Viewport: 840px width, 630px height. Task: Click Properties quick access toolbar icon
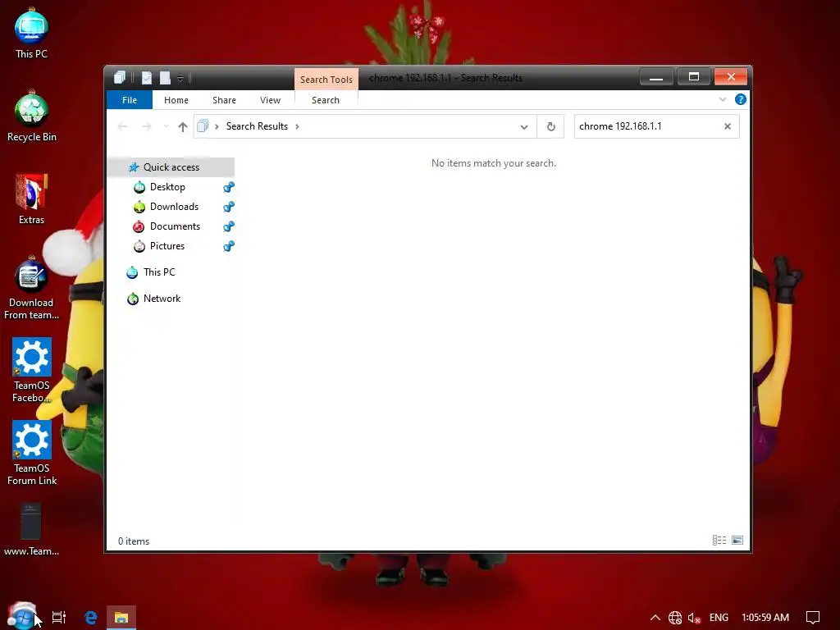tap(146, 78)
